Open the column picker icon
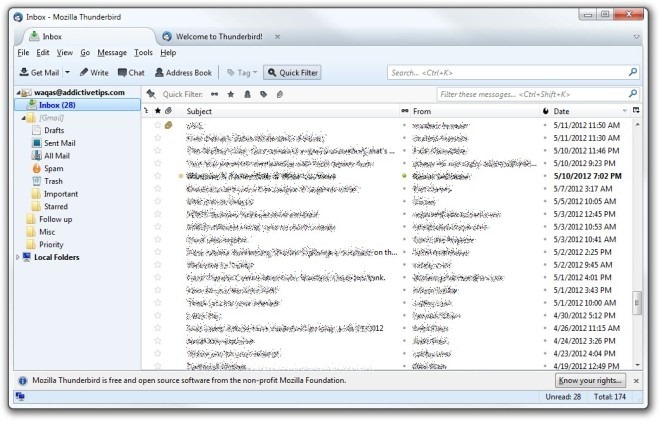 [636, 111]
